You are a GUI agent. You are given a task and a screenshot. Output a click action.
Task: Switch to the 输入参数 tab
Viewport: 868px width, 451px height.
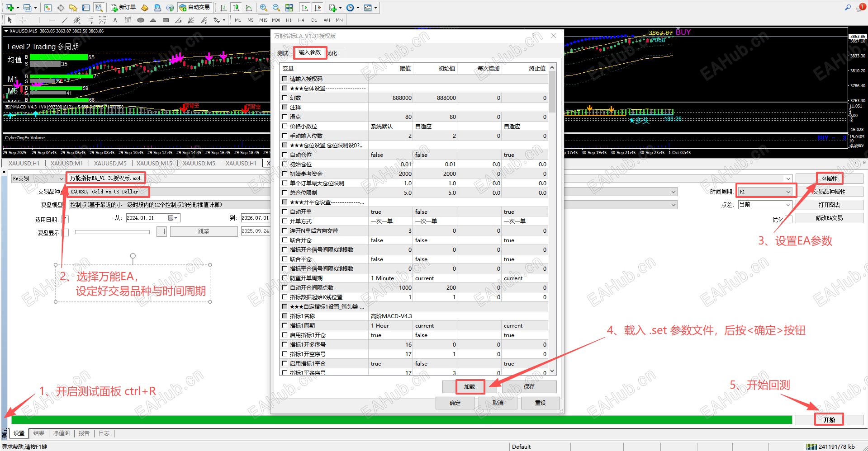coord(310,52)
